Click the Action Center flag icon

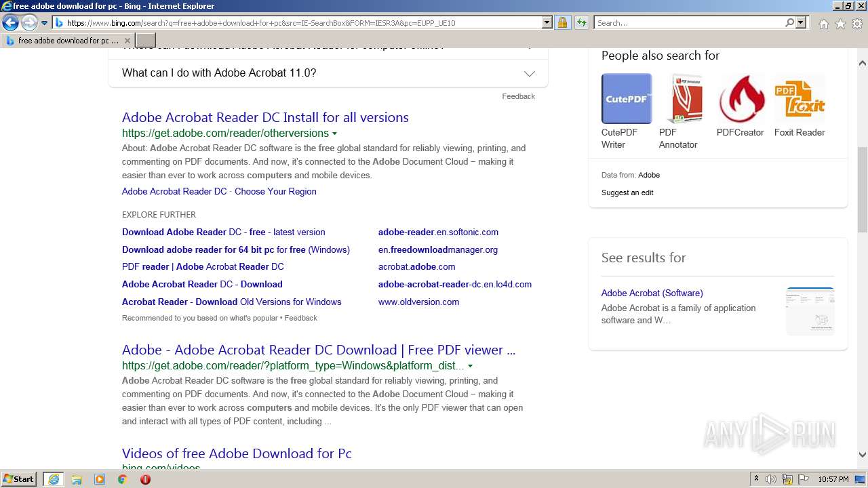click(804, 479)
